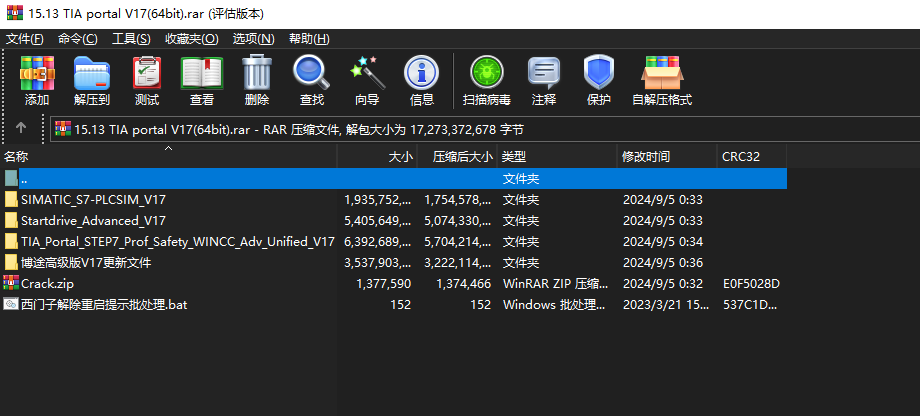Click the batch file icon of 西门子解除重启提示批处理.bat
Image resolution: width=920 pixels, height=416 pixels.
(x=11, y=305)
